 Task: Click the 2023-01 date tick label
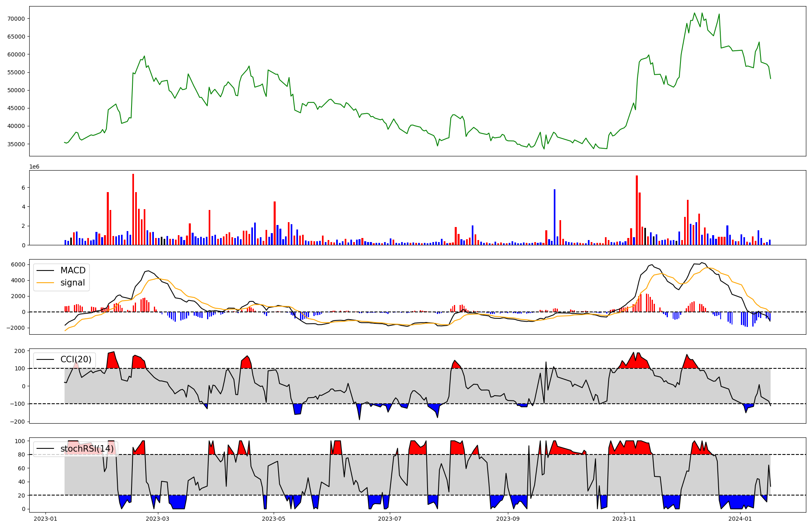point(45,519)
